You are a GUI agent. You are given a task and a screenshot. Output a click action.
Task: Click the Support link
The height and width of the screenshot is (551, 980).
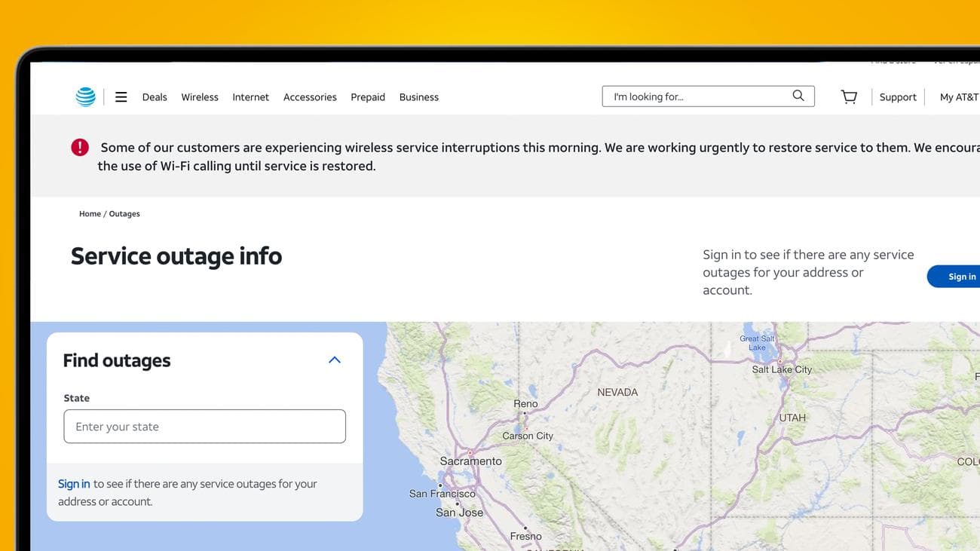pos(898,97)
